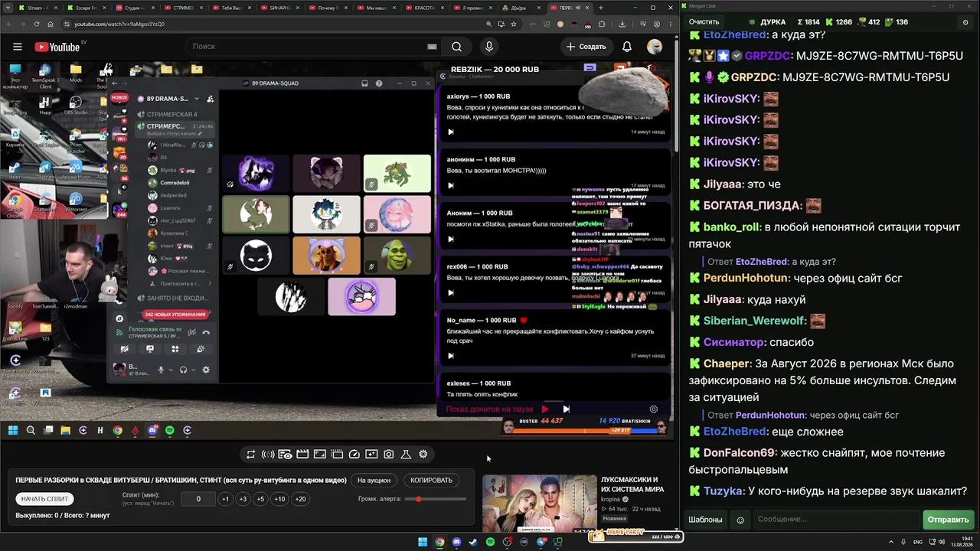Open Steam from the bottom taskbar
This screenshot has height=551, width=980.
pos(473,543)
